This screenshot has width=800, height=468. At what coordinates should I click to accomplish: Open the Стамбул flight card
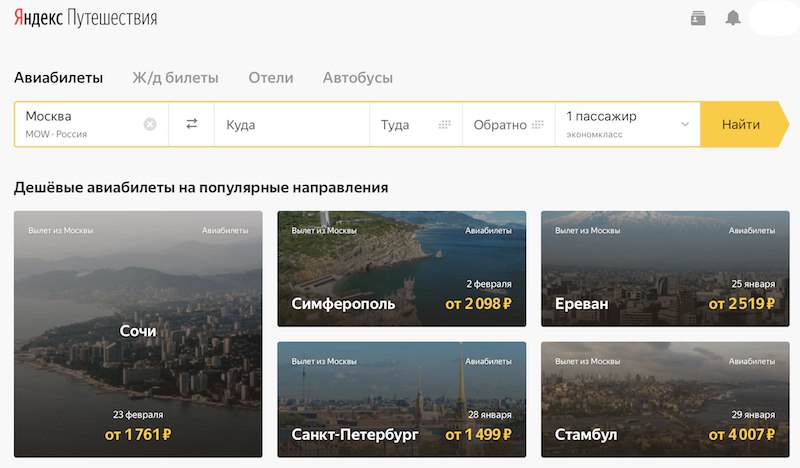tap(665, 399)
